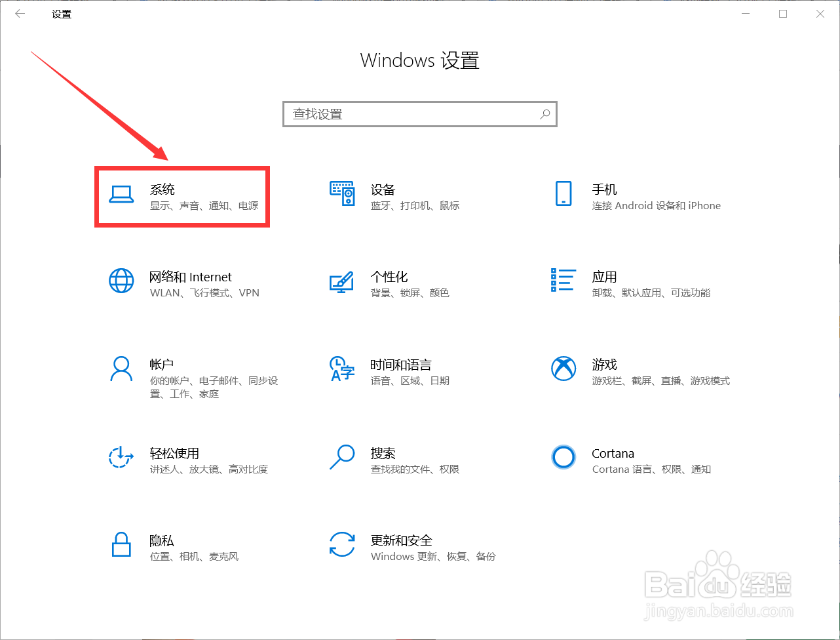Click the text 讲述人、放大镜、高对比度
This screenshot has height=640, width=840.
[209, 469]
